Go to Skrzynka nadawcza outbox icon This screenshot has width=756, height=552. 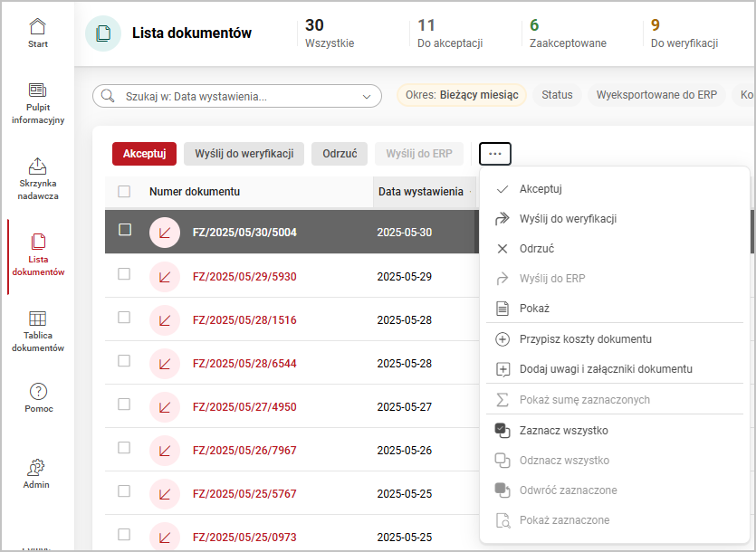pos(38,166)
